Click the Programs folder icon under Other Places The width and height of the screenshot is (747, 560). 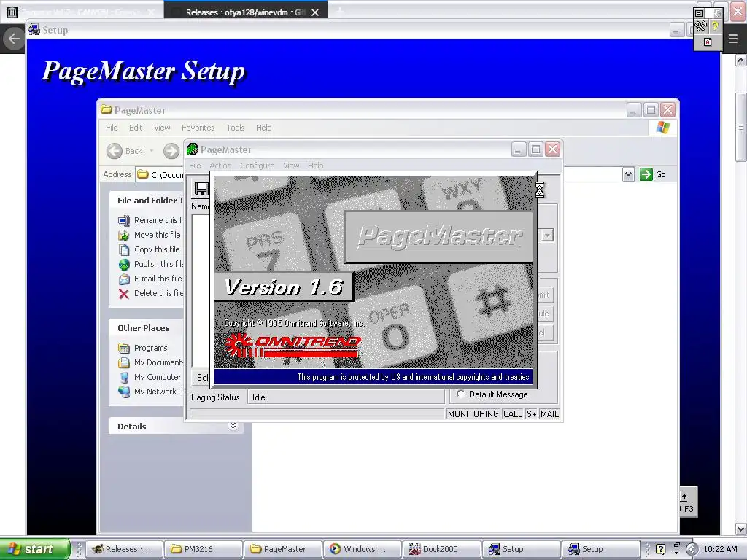tap(124, 348)
